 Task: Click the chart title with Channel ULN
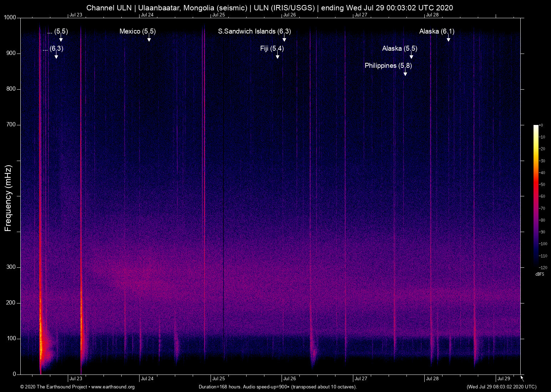coord(269,8)
